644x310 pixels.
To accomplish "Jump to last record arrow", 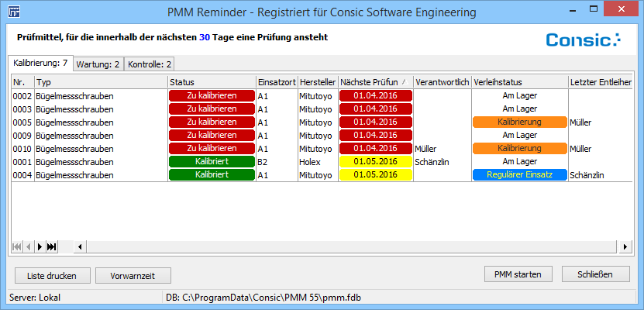I will tap(52, 246).
